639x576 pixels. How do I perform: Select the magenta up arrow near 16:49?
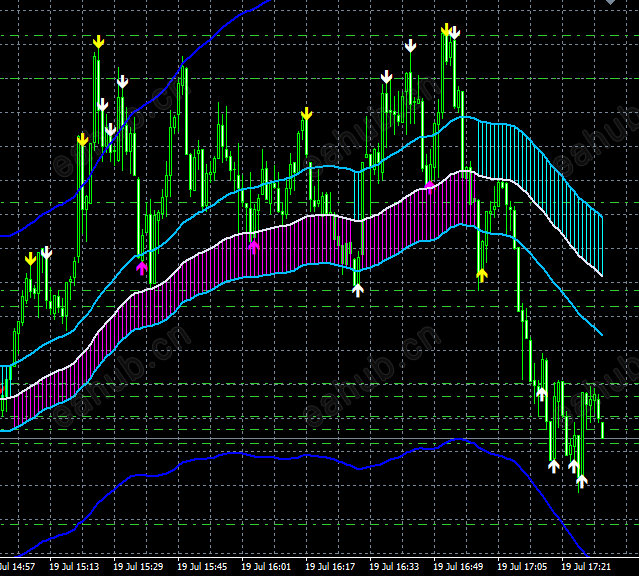coord(430,187)
